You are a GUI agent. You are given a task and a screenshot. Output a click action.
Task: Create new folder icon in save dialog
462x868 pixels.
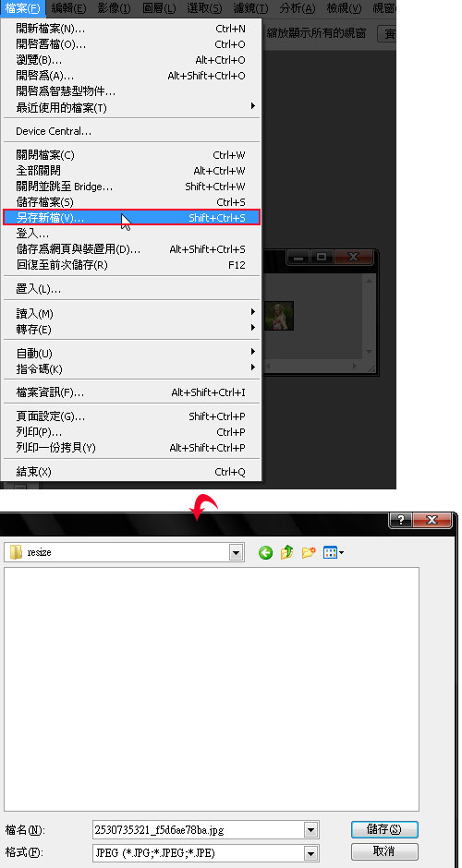[309, 552]
